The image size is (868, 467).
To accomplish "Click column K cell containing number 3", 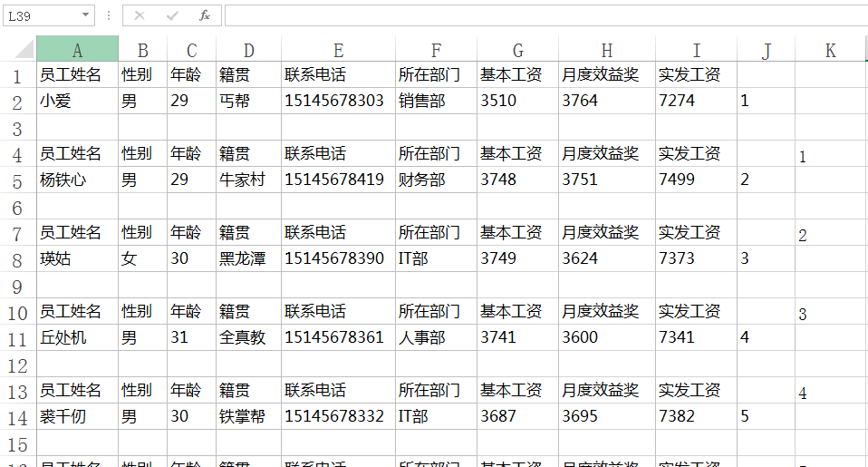I will (830, 312).
